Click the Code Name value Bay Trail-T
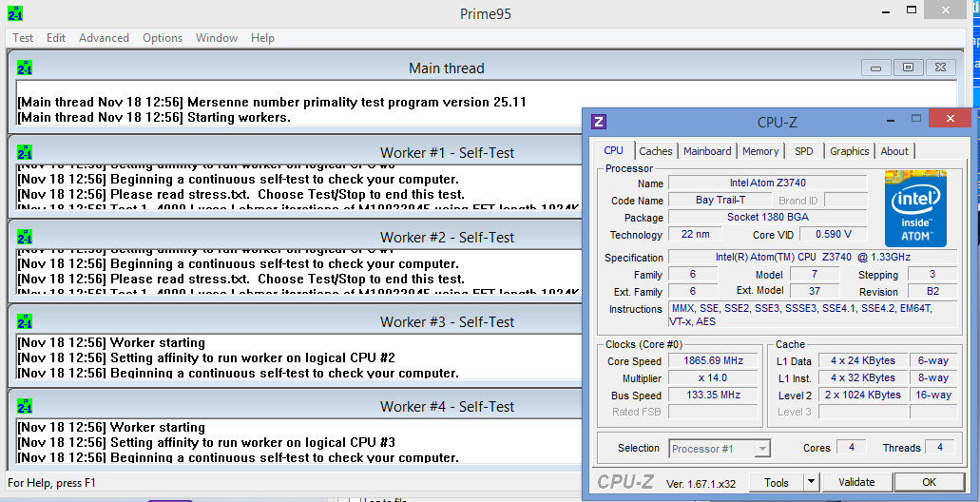The image size is (980, 502). pyautogui.click(x=719, y=200)
